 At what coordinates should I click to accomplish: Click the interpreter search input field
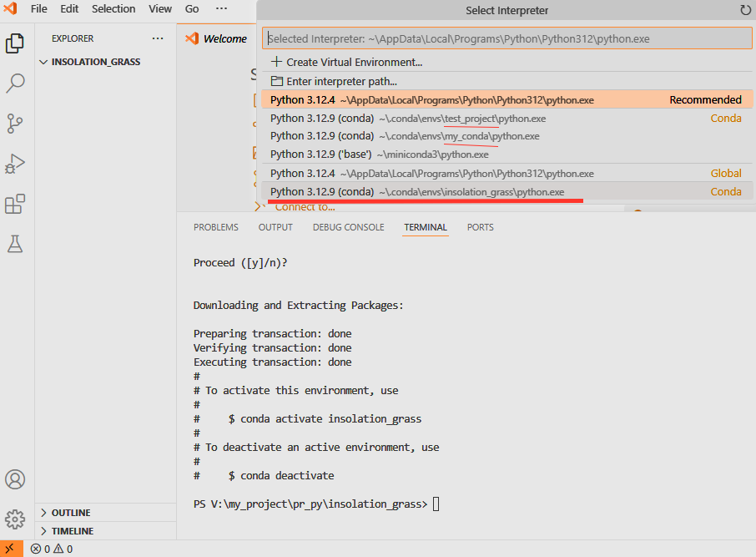tap(507, 38)
